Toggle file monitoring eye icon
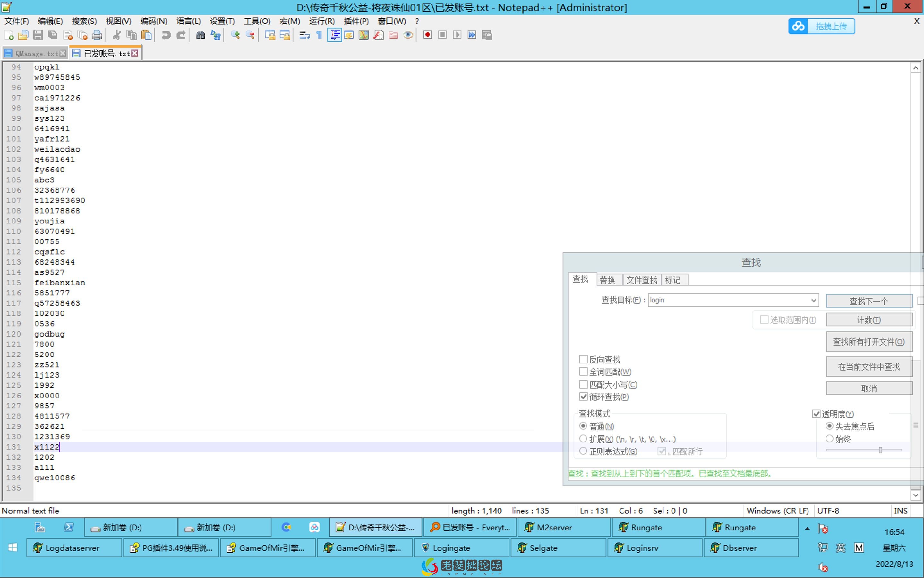The width and height of the screenshot is (924, 578). click(x=408, y=35)
